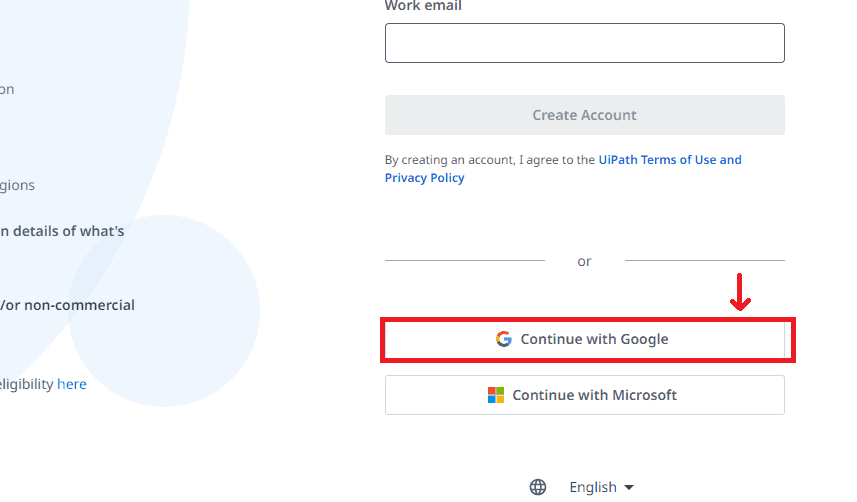Viewport: 857px width, 502px height.
Task: Click the caret beside English
Action: tap(629, 487)
